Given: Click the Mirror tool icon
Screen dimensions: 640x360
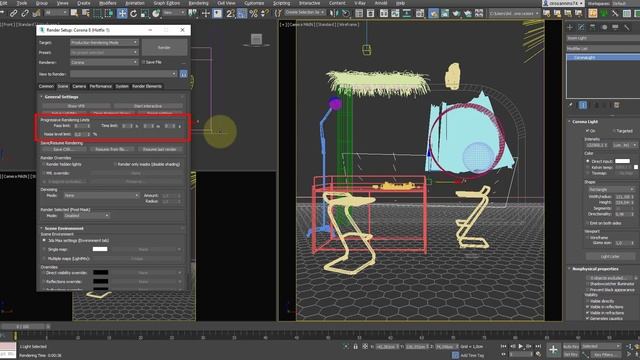Looking at the screenshot, I should (334, 13).
